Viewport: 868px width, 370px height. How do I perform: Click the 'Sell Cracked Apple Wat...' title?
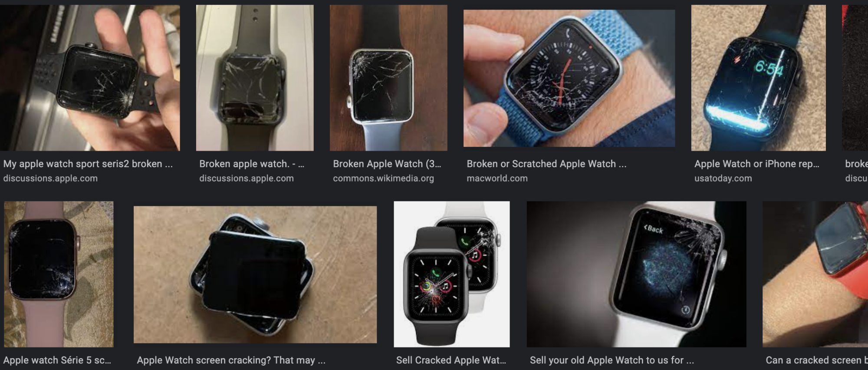[451, 360]
